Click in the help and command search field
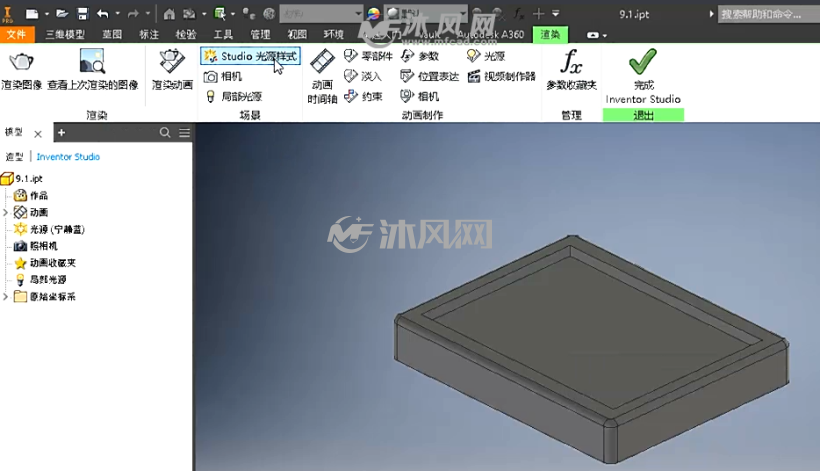820x471 pixels. (768, 14)
